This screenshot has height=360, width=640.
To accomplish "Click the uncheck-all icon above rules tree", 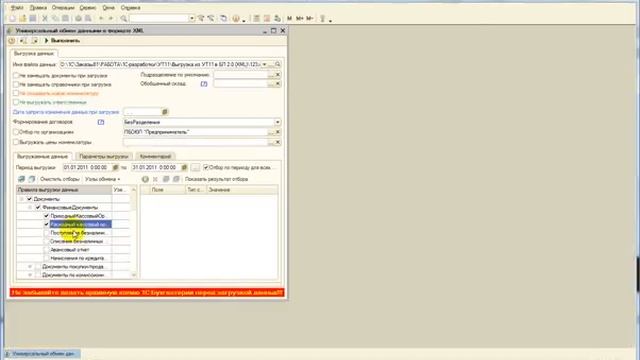I will [x=31, y=179].
